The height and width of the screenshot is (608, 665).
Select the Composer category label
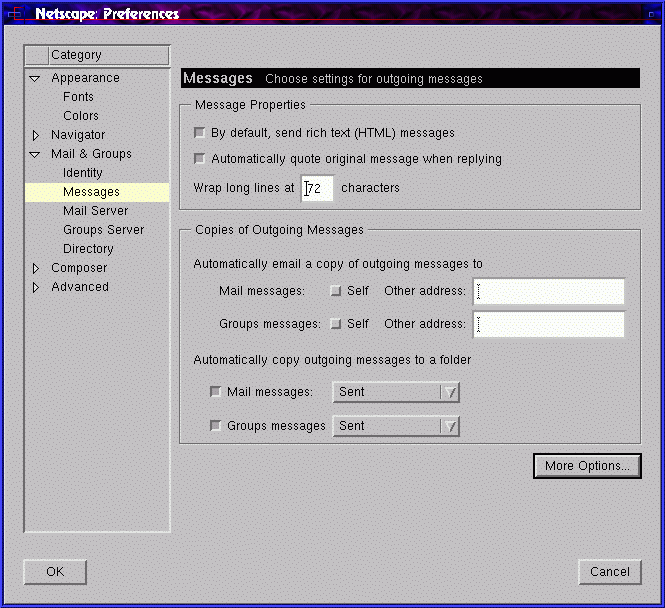tap(79, 268)
